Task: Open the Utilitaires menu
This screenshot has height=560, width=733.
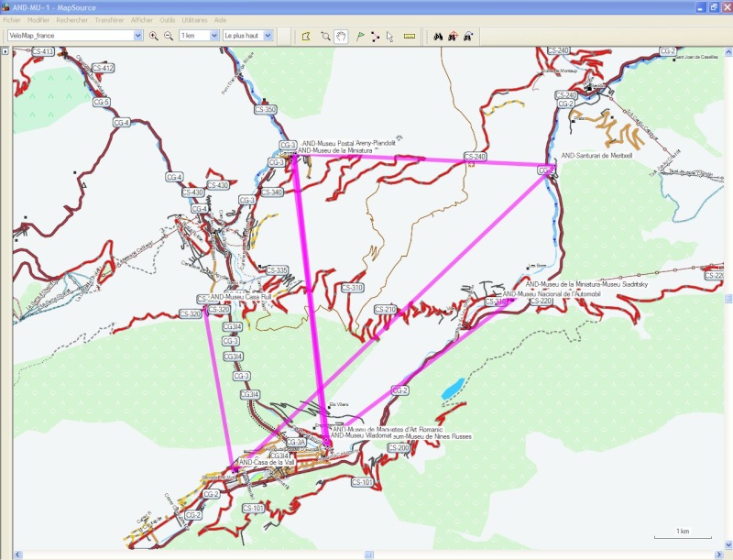Action: click(x=194, y=20)
